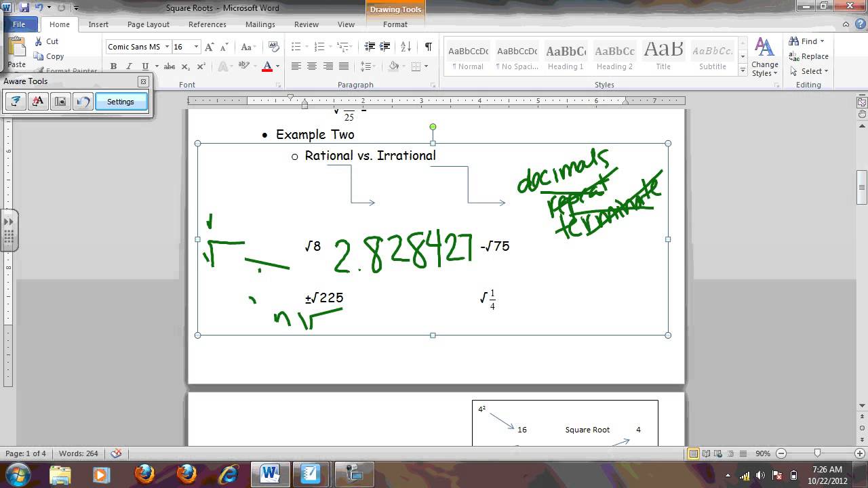Expand the font color dropdown arrow

click(x=277, y=66)
